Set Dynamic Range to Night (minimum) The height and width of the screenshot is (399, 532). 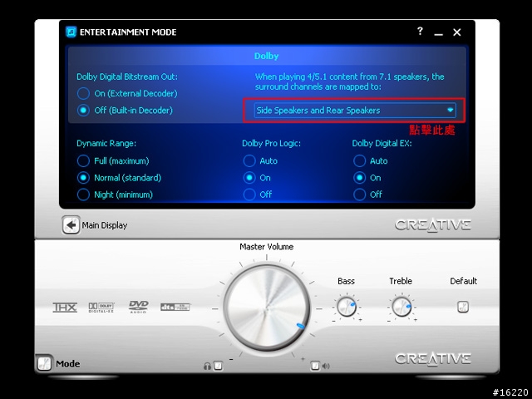(83, 195)
